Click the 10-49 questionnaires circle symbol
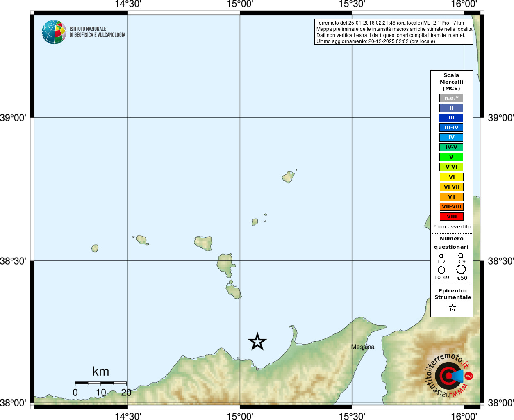 point(441,270)
